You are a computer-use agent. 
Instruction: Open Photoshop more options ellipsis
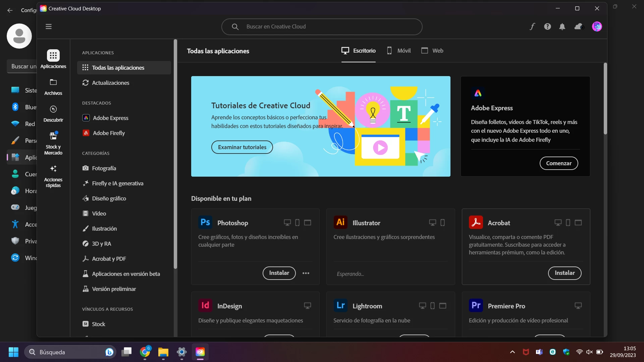point(306,273)
